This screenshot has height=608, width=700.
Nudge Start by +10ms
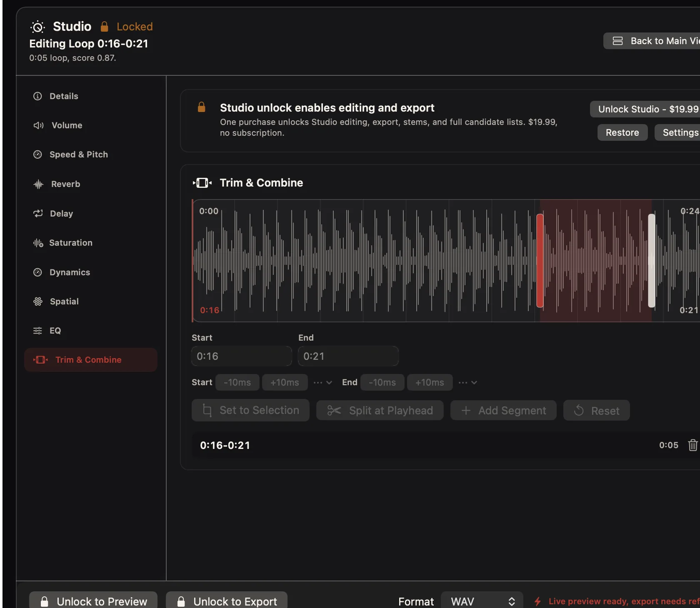click(285, 382)
